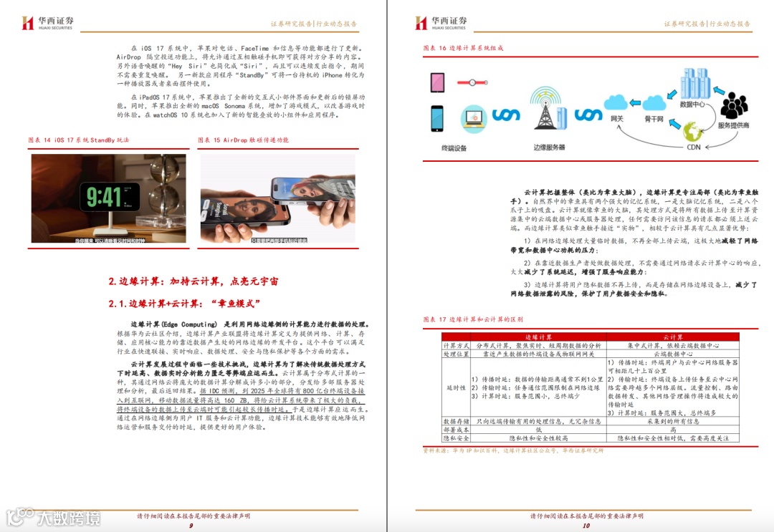
Task: Click caption 图表 14 iOS 17 系统 StandBy 玩法
Action: pos(79,140)
